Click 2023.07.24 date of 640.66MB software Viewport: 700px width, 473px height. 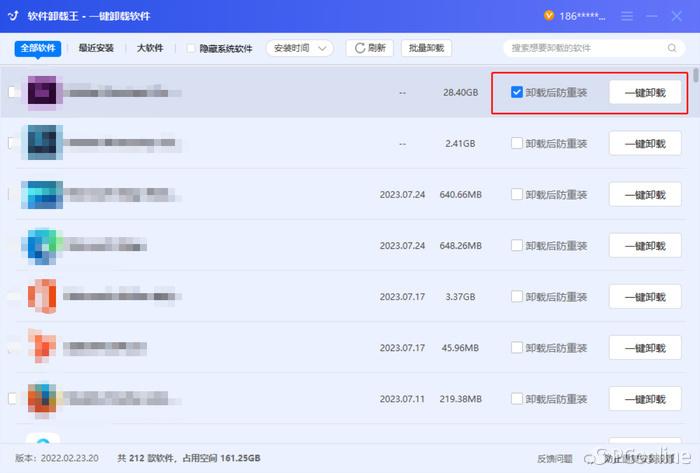pyautogui.click(x=402, y=195)
